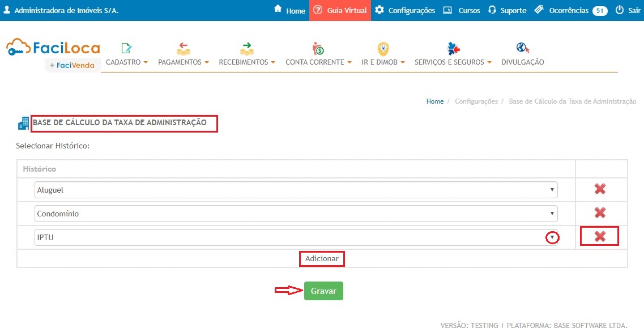The width and height of the screenshot is (644, 328).
Task: Click the Conta Corrente money icon
Action: point(318,48)
